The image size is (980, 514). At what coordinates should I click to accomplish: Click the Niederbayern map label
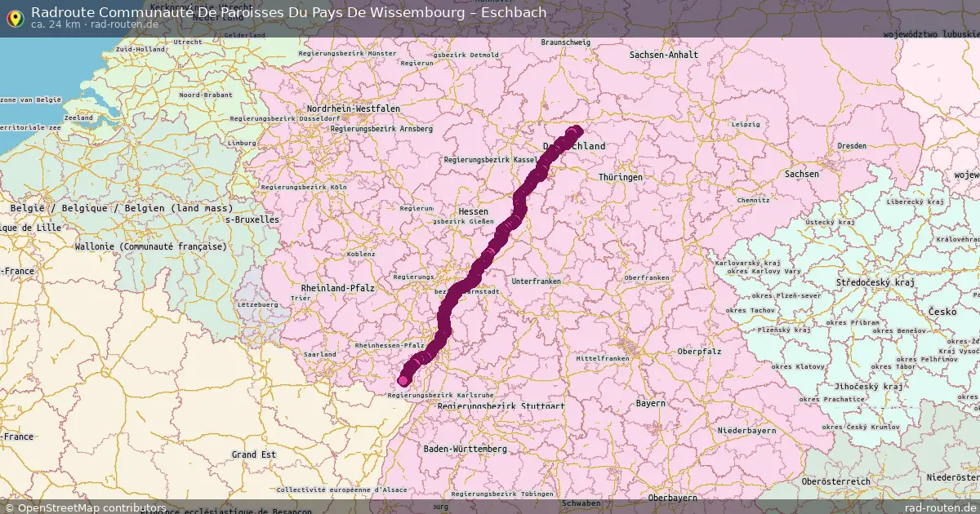(x=746, y=430)
